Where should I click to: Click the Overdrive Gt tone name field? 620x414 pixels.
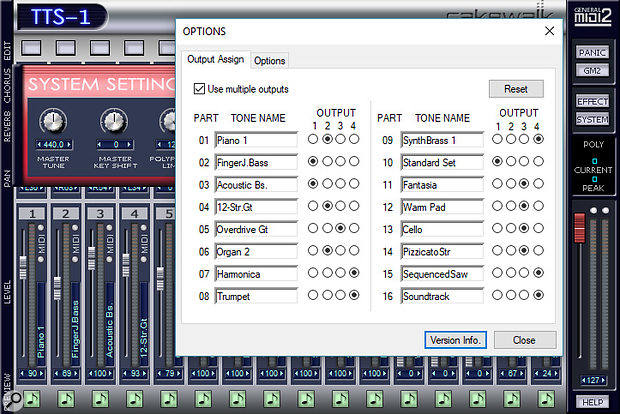click(x=256, y=229)
